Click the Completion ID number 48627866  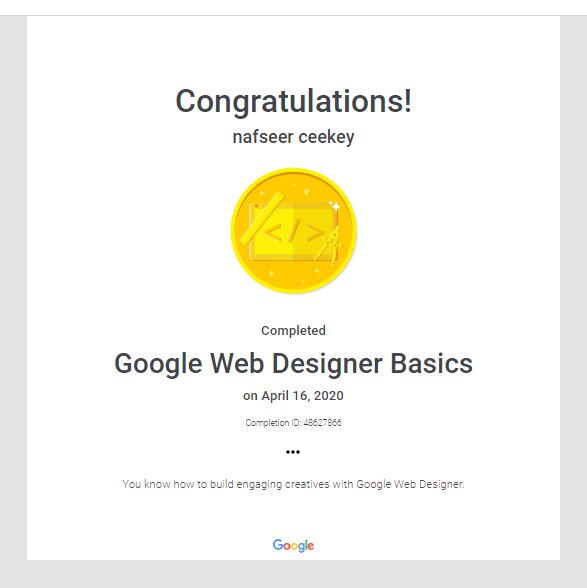pyautogui.click(x=323, y=423)
